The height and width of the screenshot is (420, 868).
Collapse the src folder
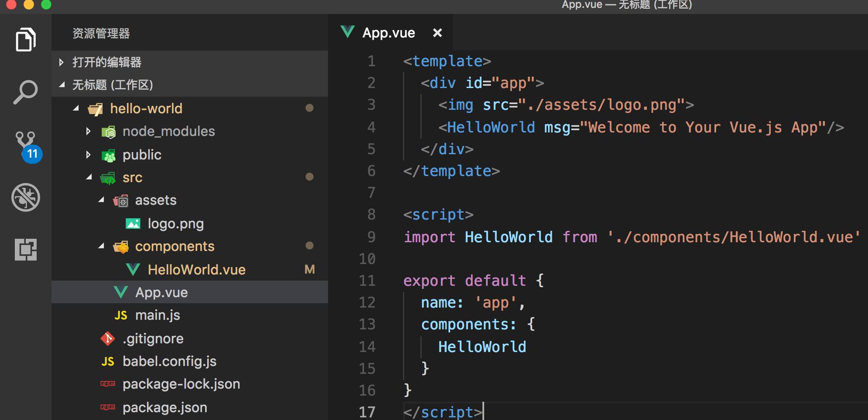(89, 177)
